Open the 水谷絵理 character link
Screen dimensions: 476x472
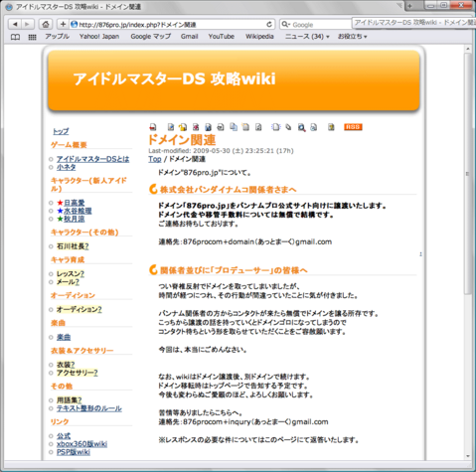tap(78, 211)
